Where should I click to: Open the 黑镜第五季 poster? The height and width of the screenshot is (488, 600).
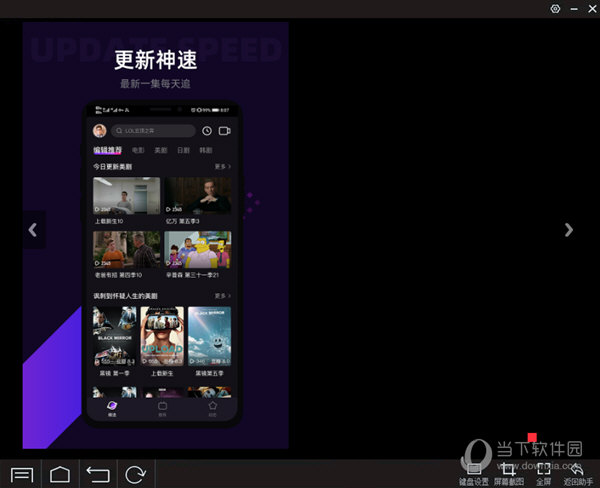tap(210, 336)
